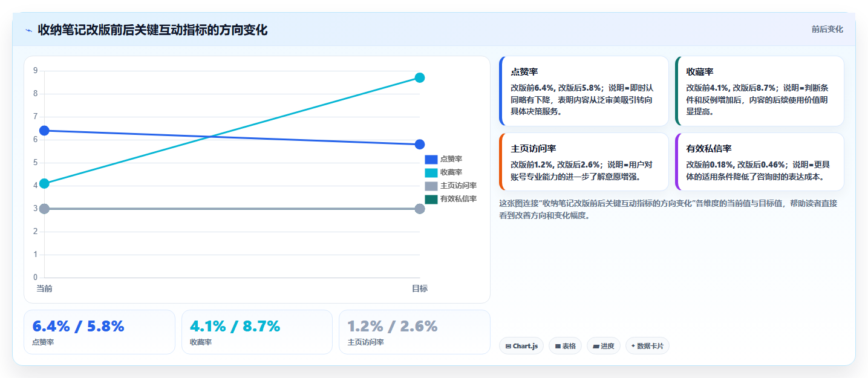Select the 点赞率 data point at 目标
The height and width of the screenshot is (378, 868).
pos(420,145)
